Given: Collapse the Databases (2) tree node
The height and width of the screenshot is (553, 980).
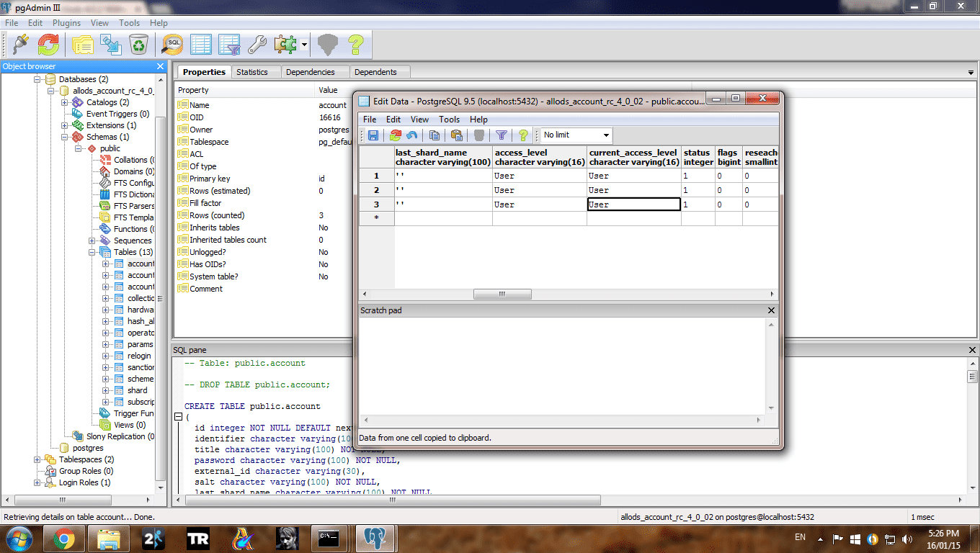Looking at the screenshot, I should click(37, 79).
